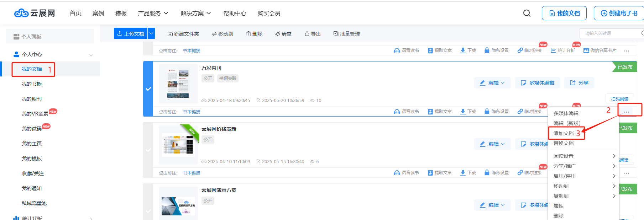This screenshot has height=220, width=644.
Task: Select 多媒体编辑 in the context menu
Action: click(566, 113)
